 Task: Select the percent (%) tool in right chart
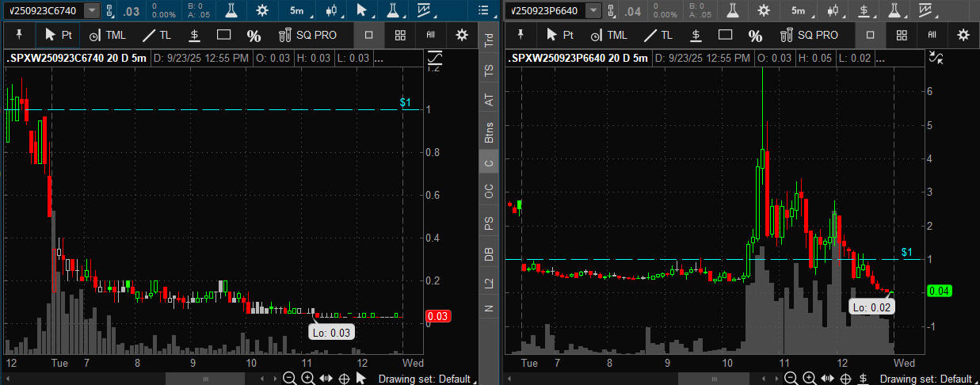755,35
